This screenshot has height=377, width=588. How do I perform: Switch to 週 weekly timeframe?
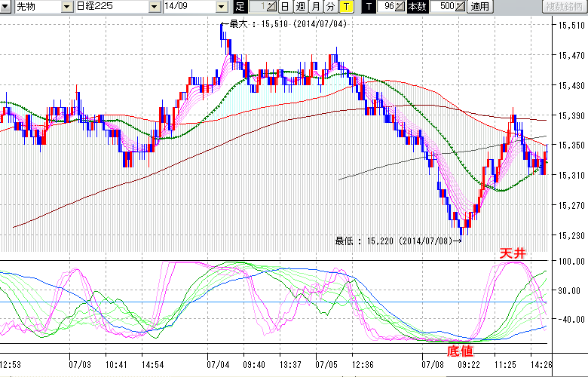click(299, 7)
